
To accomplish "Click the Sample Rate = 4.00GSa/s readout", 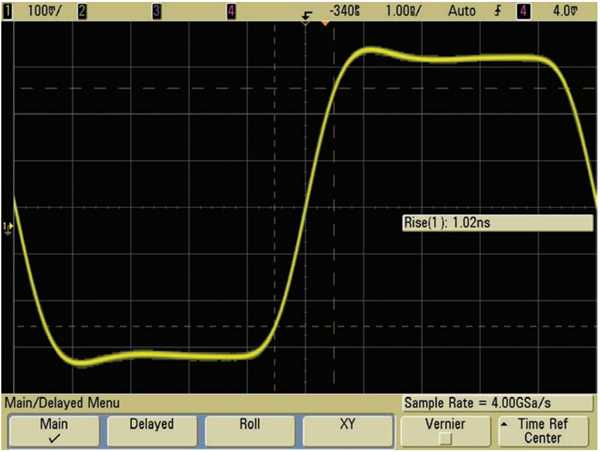I will [497, 403].
